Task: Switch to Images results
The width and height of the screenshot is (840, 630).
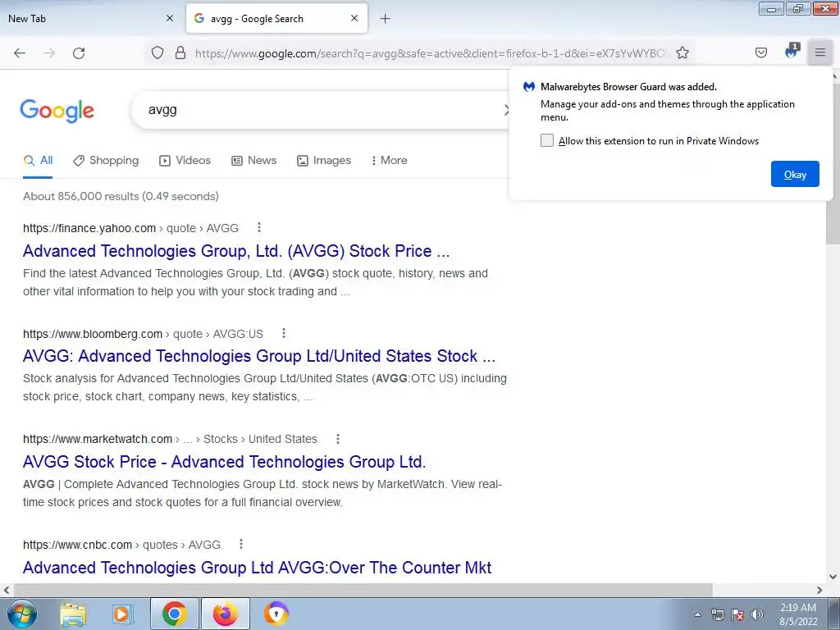Action: (x=324, y=160)
